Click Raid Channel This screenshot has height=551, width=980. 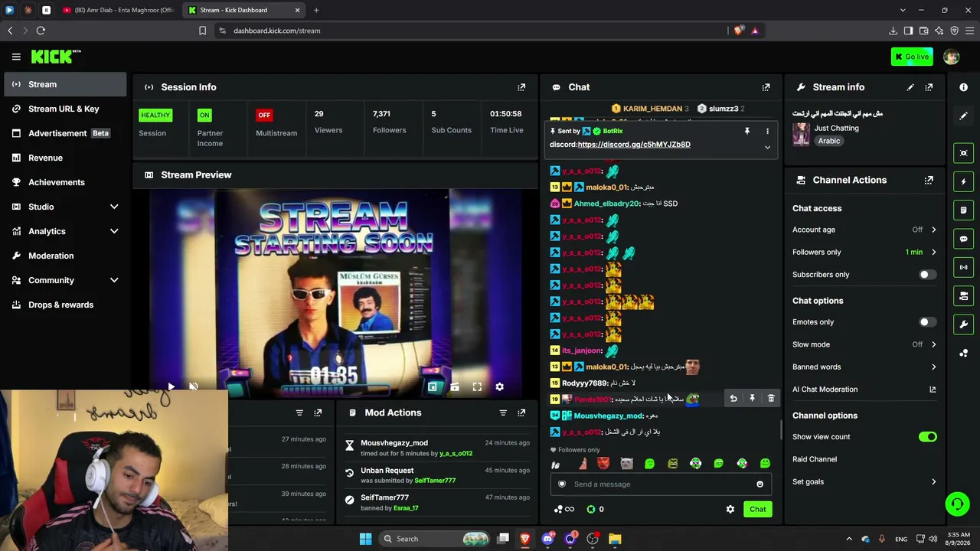[x=815, y=459]
